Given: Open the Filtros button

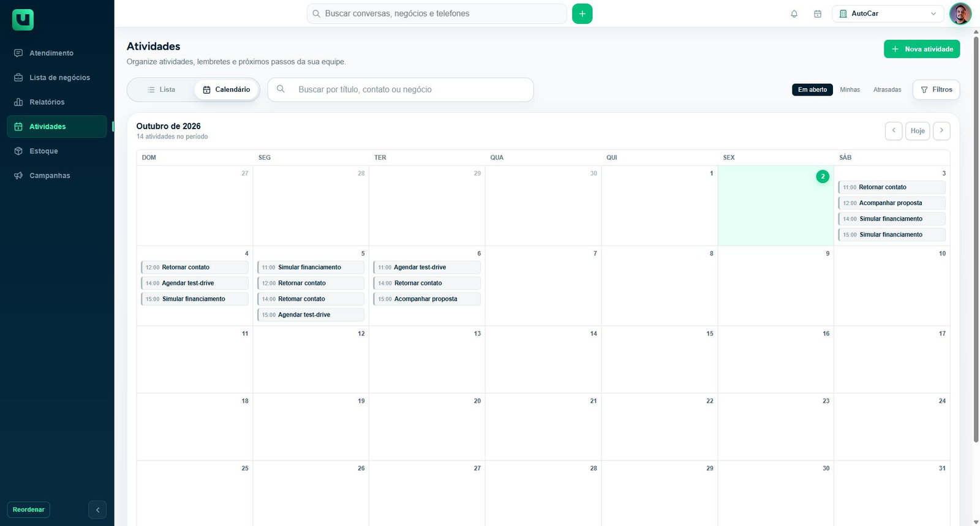Looking at the screenshot, I should [x=936, y=89].
